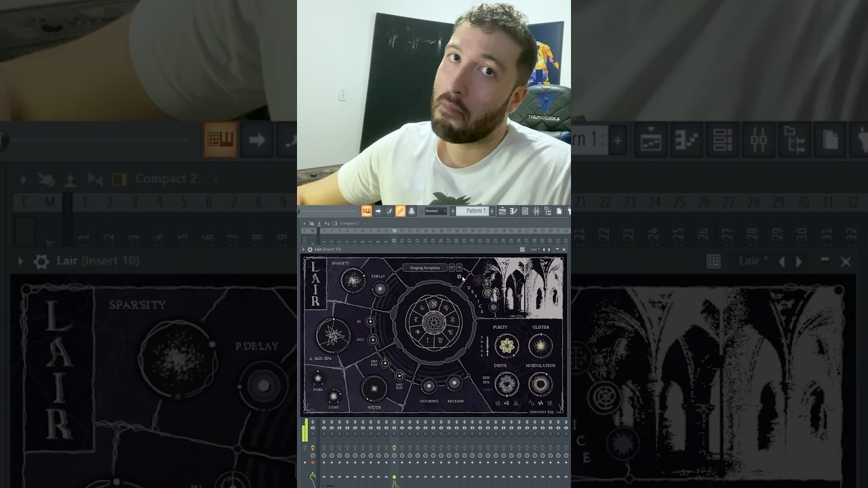Click the OUT level knob
This screenshot has height=488, width=868.
(372, 340)
